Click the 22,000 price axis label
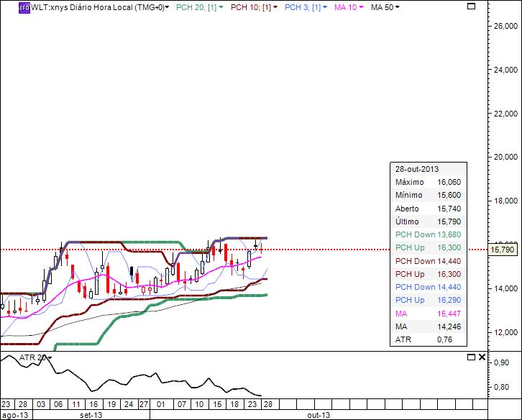The image size is (522, 420). 505,114
